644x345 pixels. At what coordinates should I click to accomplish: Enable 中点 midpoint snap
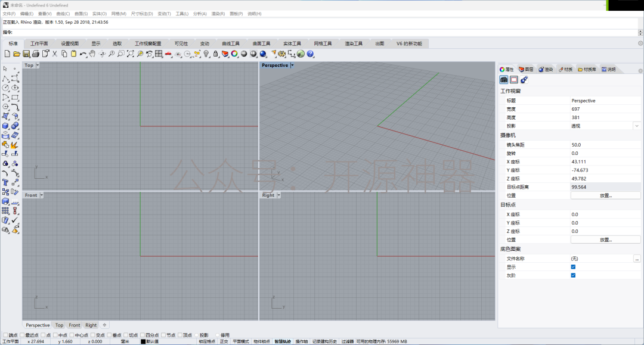pyautogui.click(x=55, y=335)
